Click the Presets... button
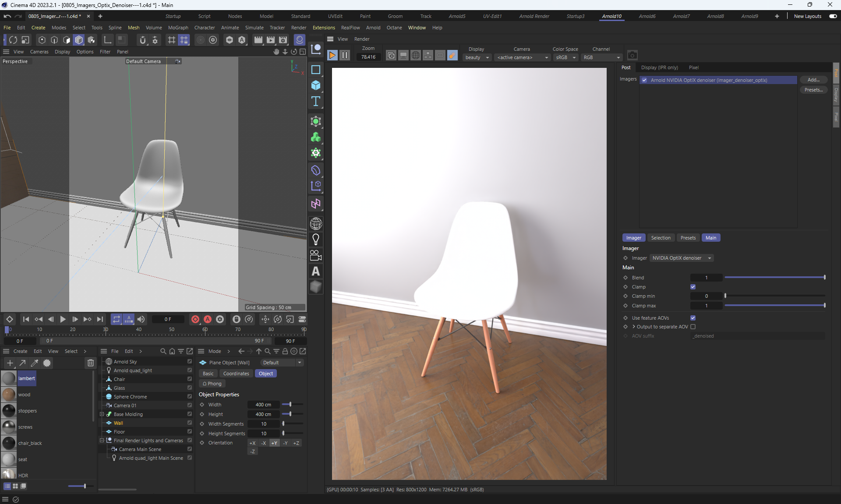 pyautogui.click(x=813, y=90)
